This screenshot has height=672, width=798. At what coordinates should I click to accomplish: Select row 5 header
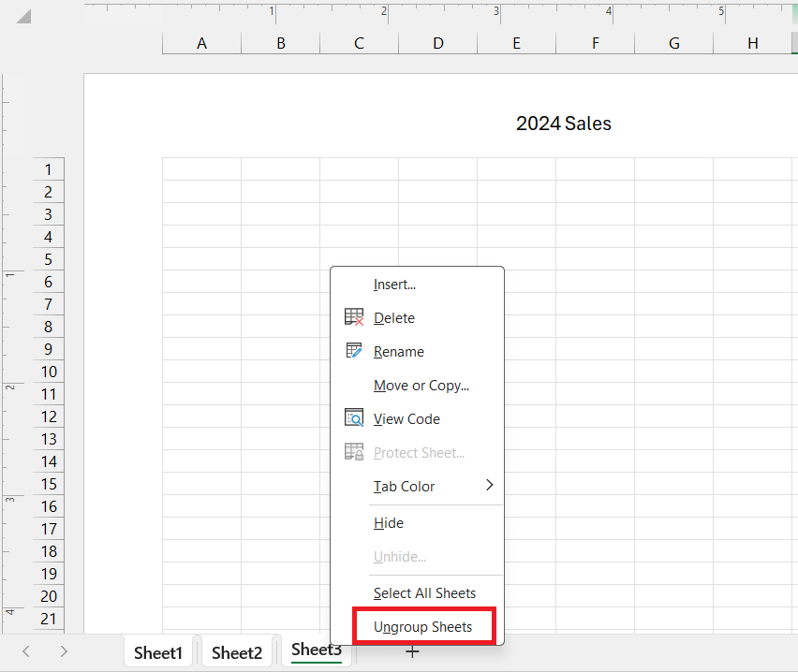click(49, 259)
